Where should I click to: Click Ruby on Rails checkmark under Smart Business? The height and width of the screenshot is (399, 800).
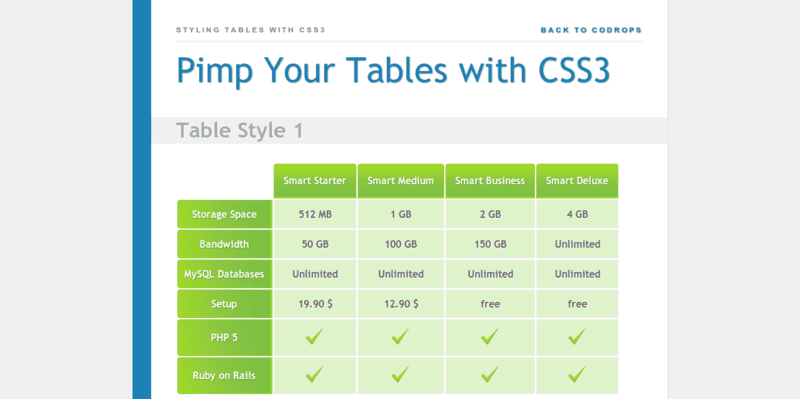tap(490, 375)
